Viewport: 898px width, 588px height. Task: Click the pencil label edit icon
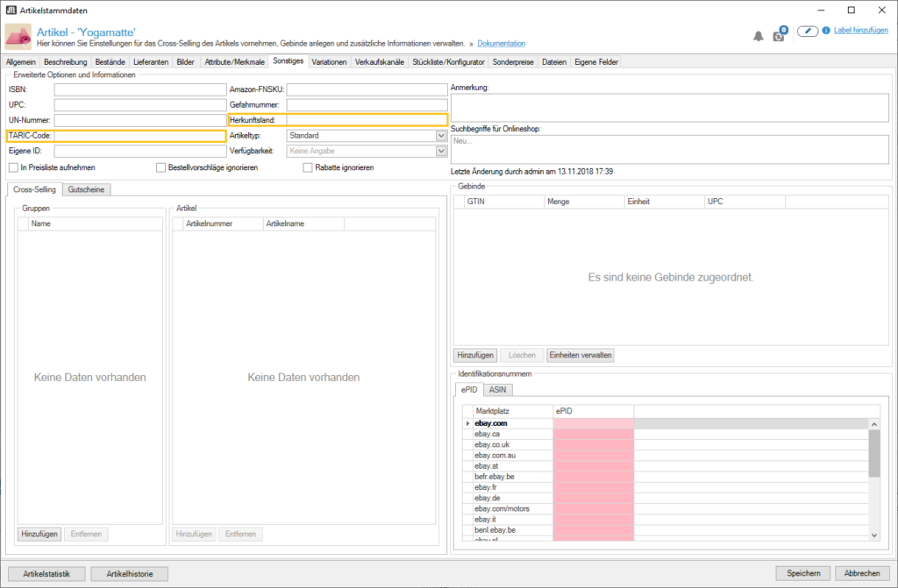(808, 32)
